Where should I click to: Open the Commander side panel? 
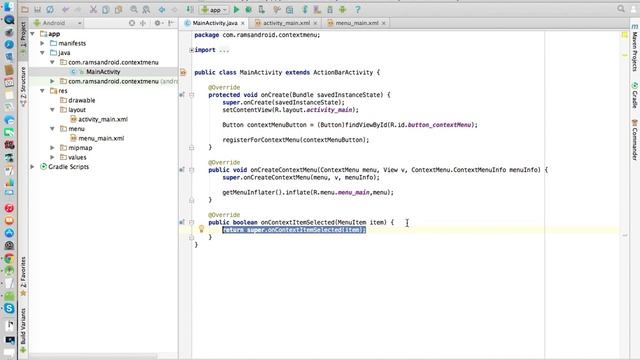[635, 140]
